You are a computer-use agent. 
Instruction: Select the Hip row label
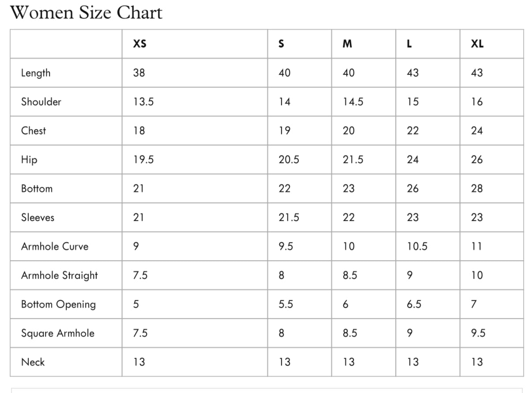[x=29, y=160]
